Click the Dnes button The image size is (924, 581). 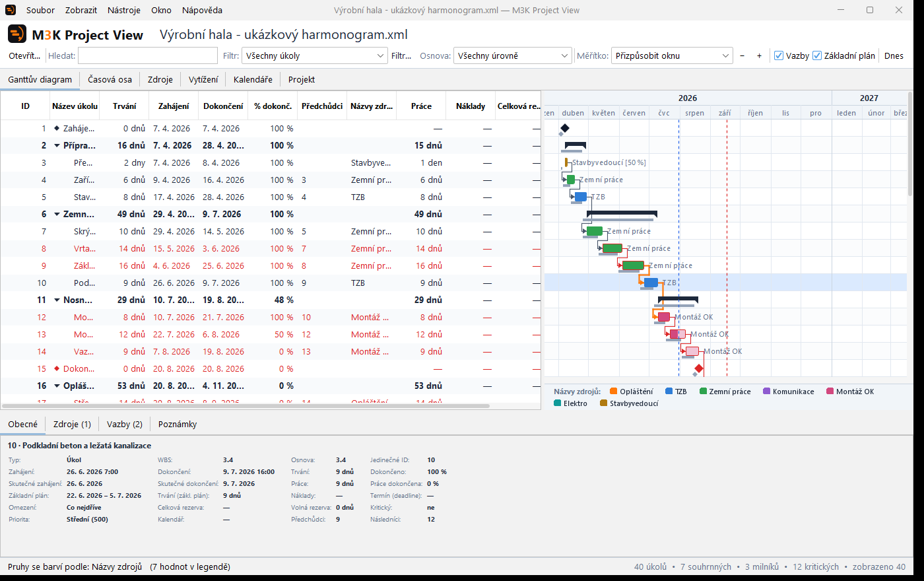tap(894, 55)
